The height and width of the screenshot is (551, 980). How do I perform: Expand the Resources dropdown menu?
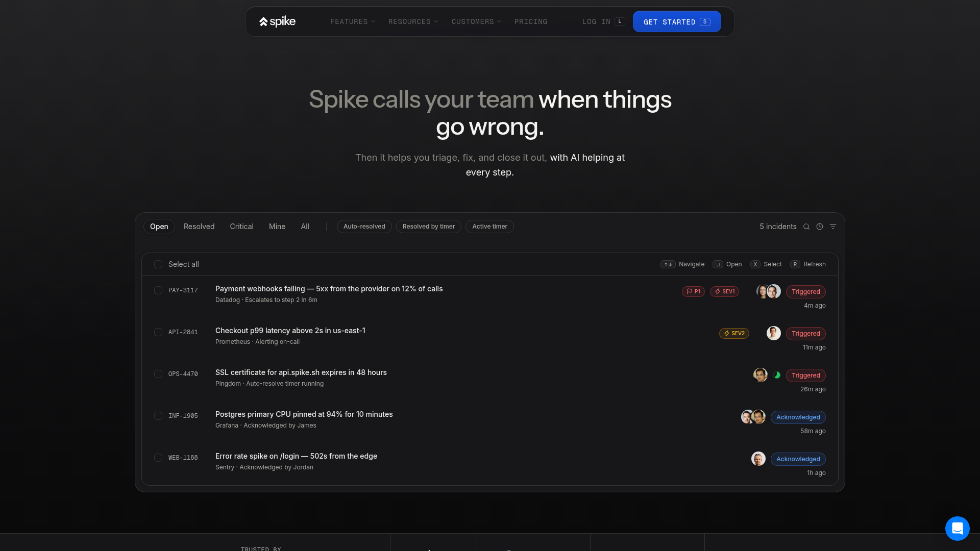pyautogui.click(x=413, y=21)
